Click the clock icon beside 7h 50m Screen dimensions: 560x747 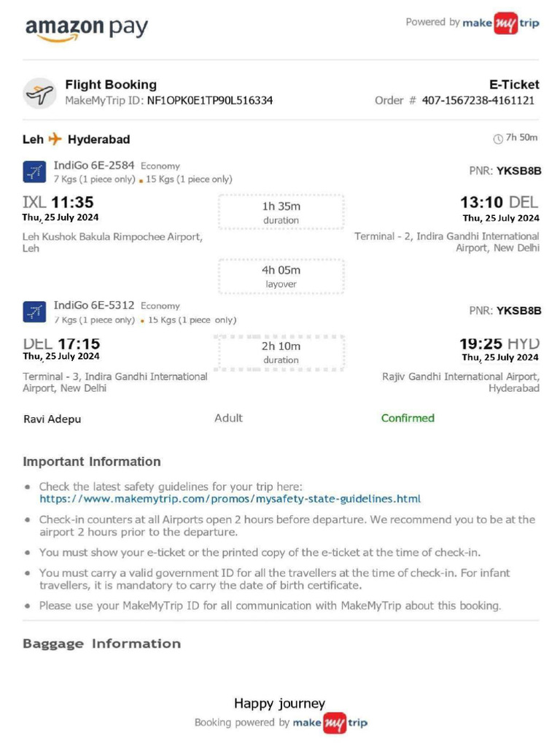tap(498, 139)
